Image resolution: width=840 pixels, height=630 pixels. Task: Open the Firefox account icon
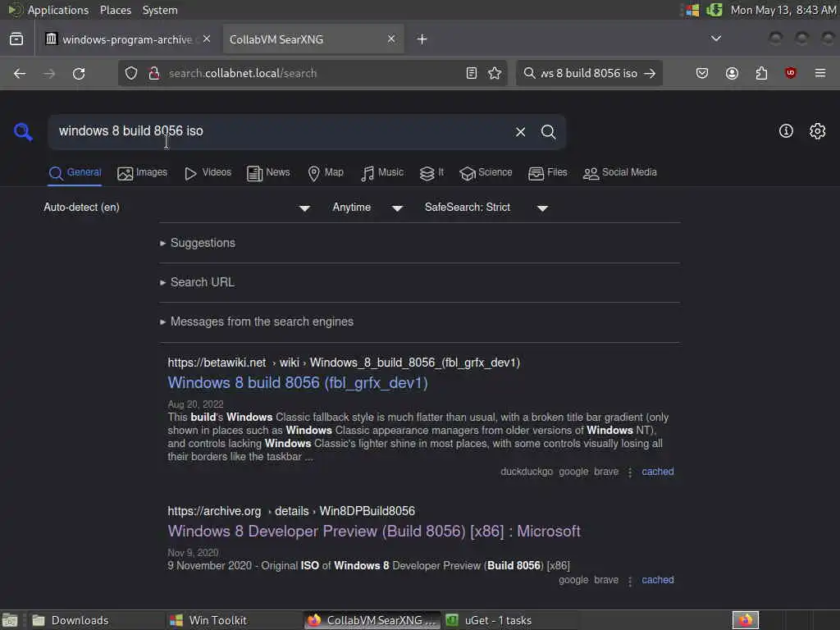732,73
